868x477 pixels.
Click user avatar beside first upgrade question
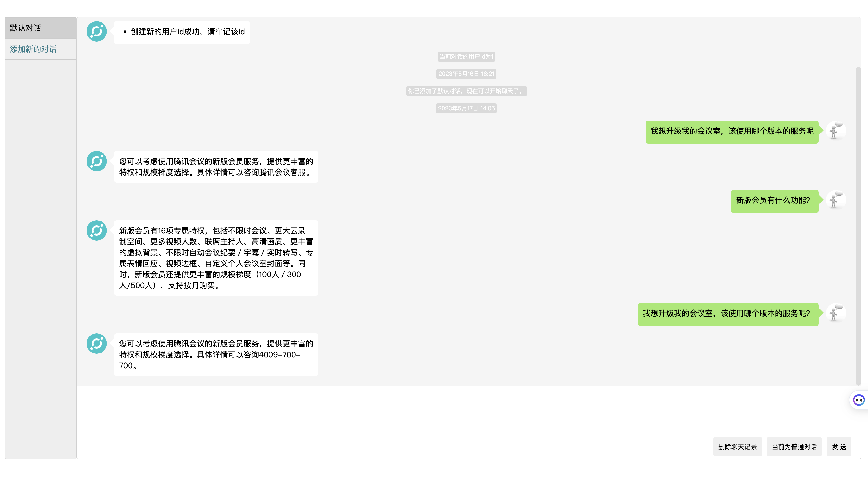tap(836, 131)
